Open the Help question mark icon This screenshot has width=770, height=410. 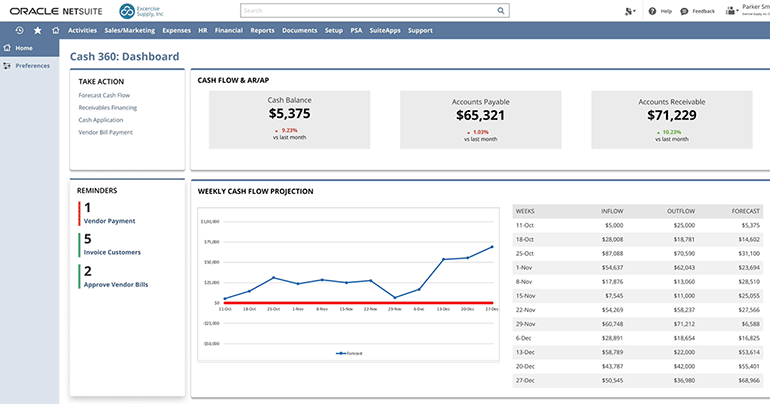pos(651,11)
